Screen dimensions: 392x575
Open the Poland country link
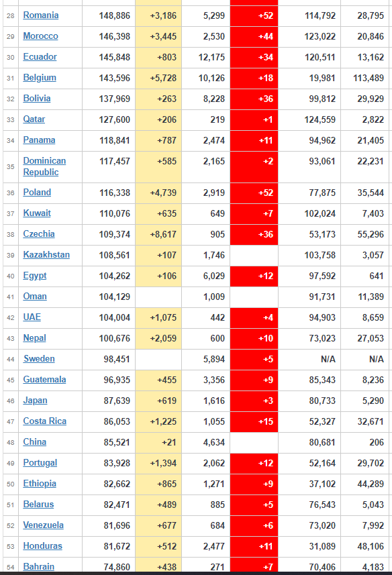[37, 193]
